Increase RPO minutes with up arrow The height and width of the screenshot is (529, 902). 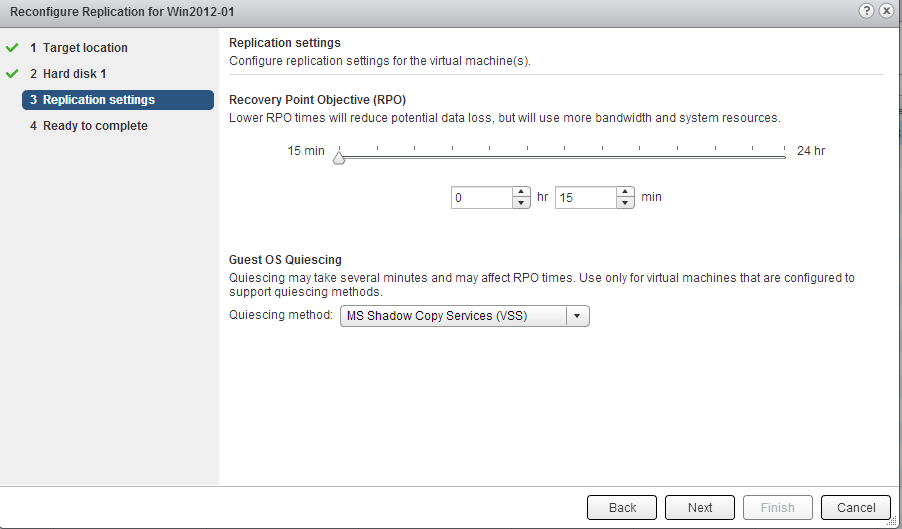pos(625,192)
